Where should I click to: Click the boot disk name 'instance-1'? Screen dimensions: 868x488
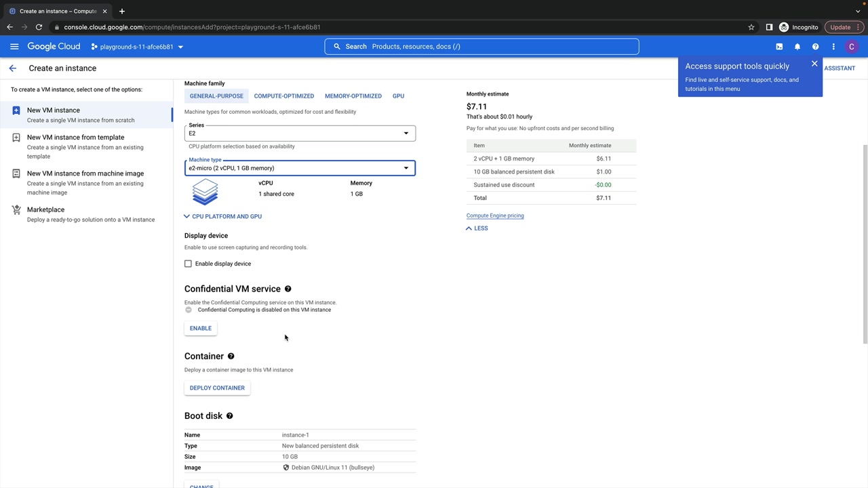pos(295,435)
